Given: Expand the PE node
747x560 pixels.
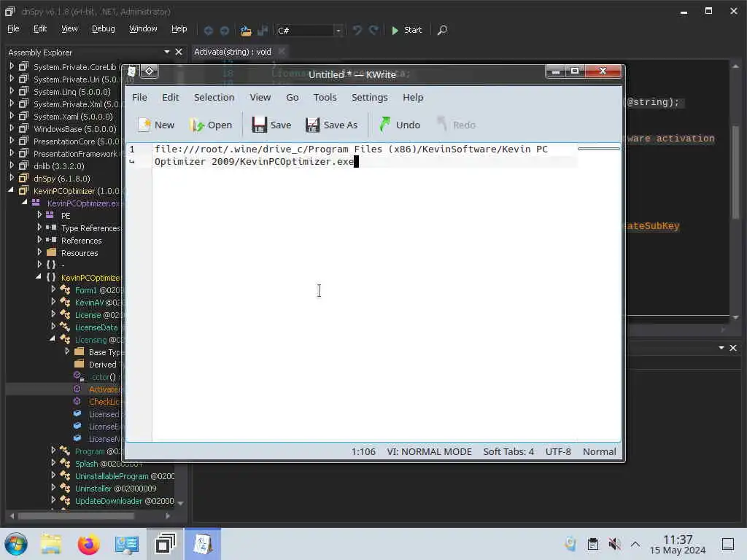Looking at the screenshot, I should pos(39,215).
